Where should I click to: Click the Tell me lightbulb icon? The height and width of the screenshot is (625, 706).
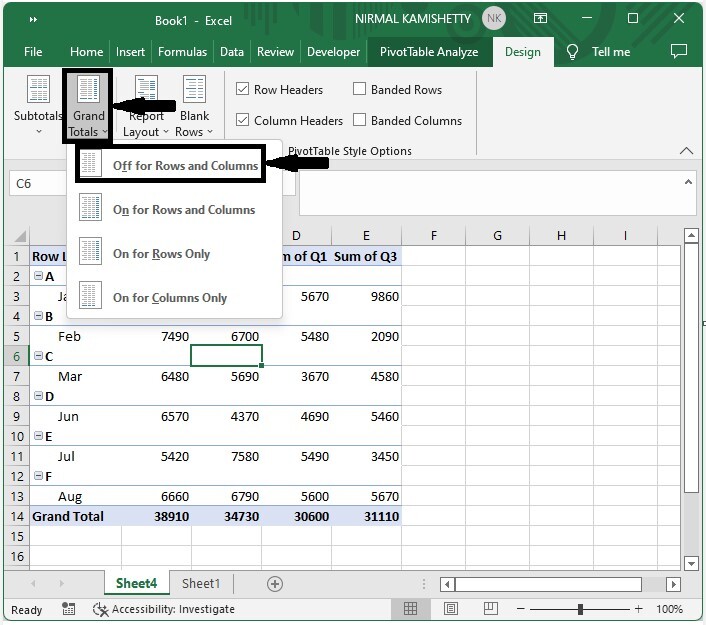(572, 52)
